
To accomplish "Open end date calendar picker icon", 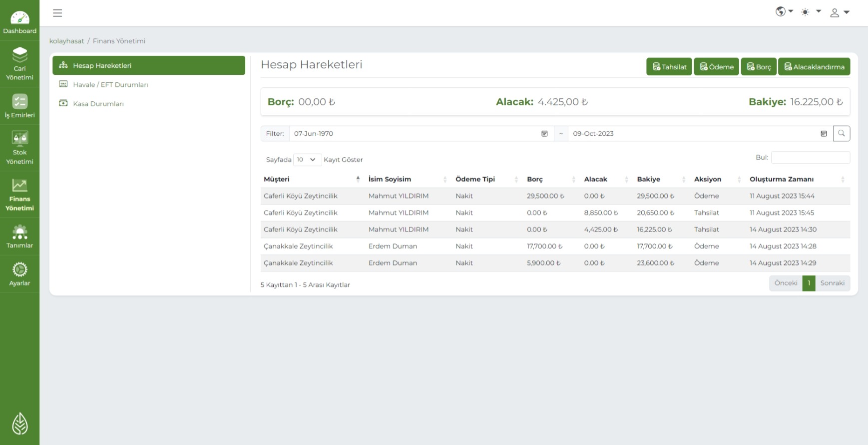I will click(x=824, y=134).
